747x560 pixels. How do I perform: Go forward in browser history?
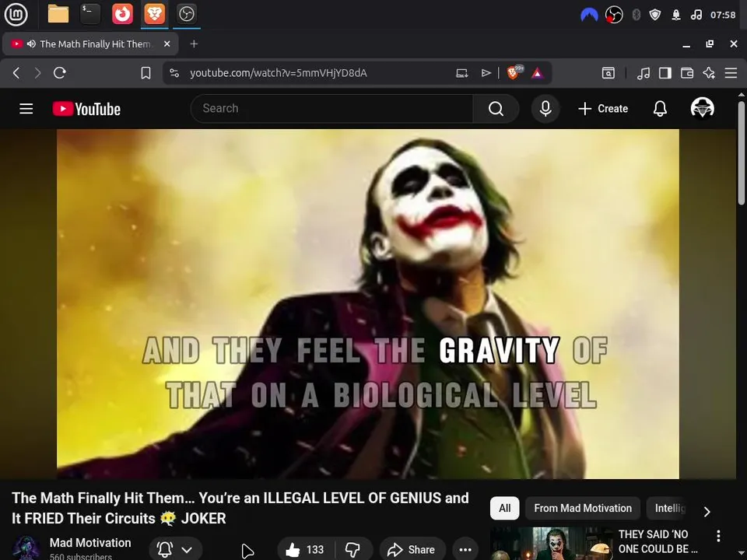click(37, 73)
